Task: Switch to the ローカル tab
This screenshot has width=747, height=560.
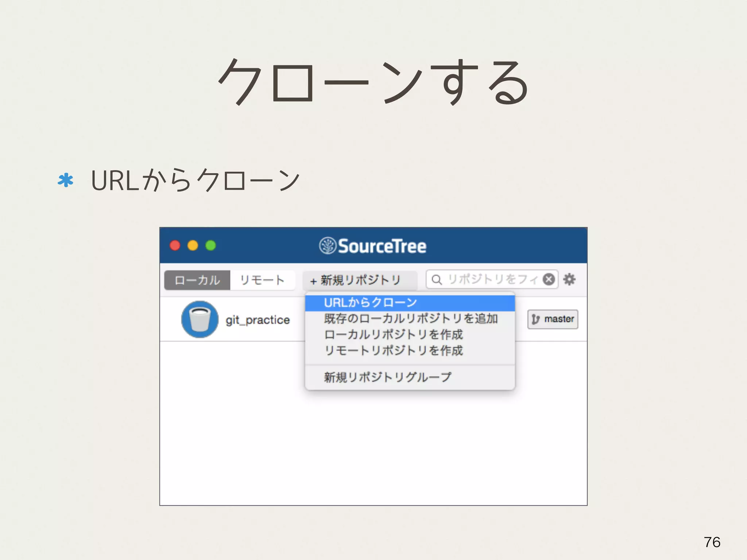Action: 197,280
